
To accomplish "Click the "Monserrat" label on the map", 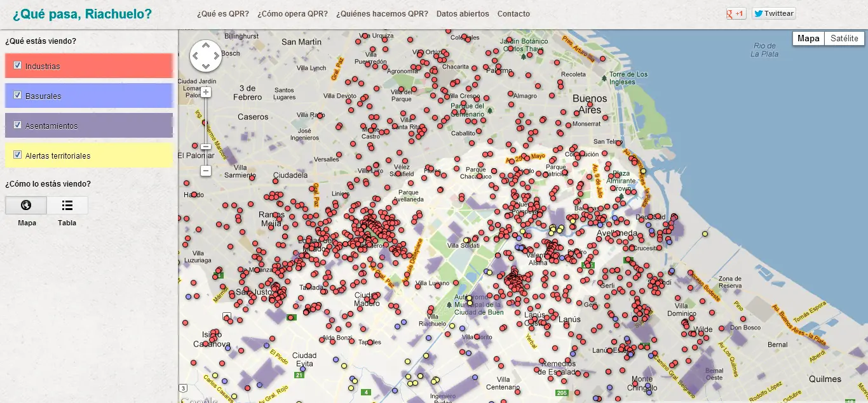I will point(587,124).
